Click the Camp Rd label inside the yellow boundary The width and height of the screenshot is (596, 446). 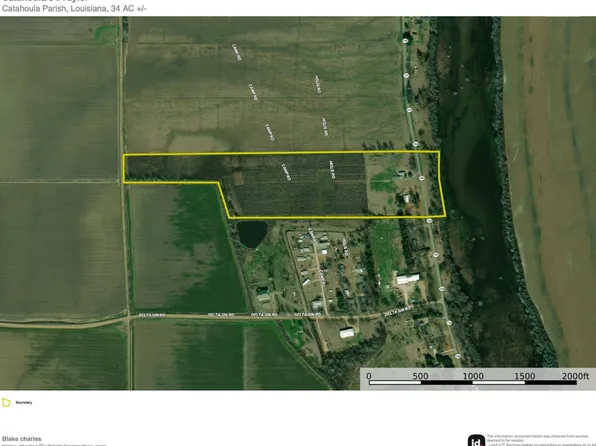[x=286, y=172]
